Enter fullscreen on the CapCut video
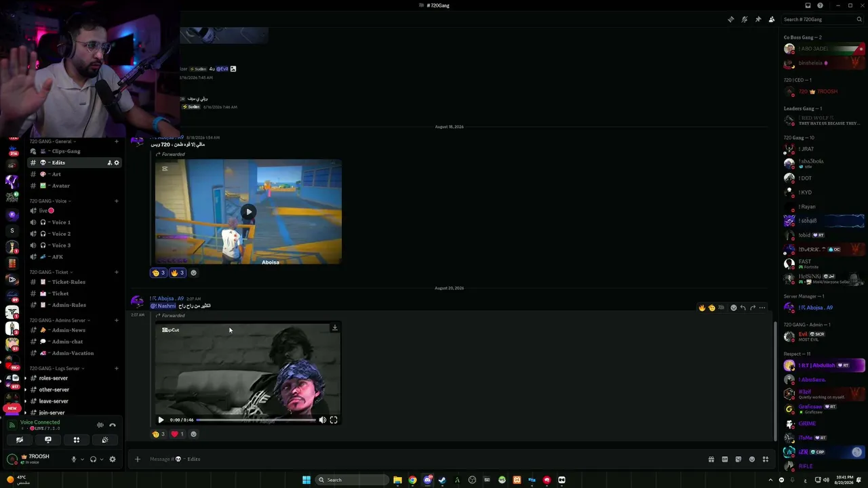The height and width of the screenshot is (488, 868). [334, 420]
